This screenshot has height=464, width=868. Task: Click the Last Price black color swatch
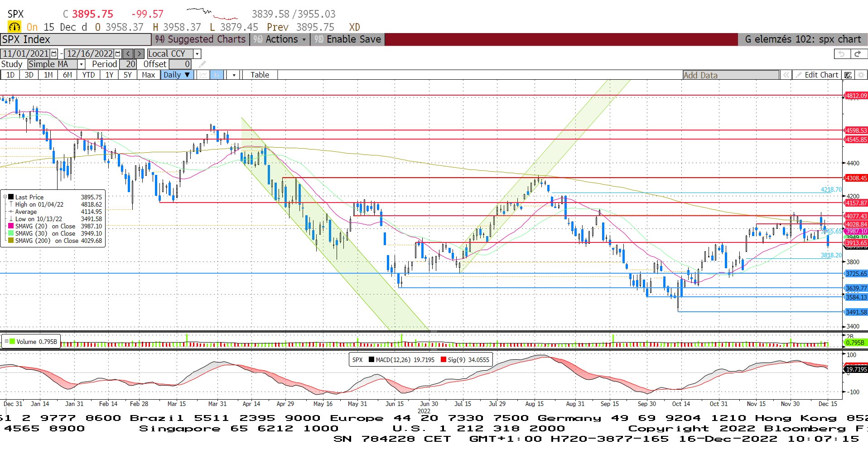tap(11, 197)
